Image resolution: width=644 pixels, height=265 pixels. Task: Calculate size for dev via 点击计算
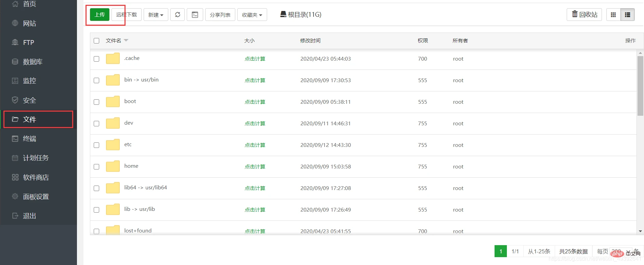tap(255, 124)
